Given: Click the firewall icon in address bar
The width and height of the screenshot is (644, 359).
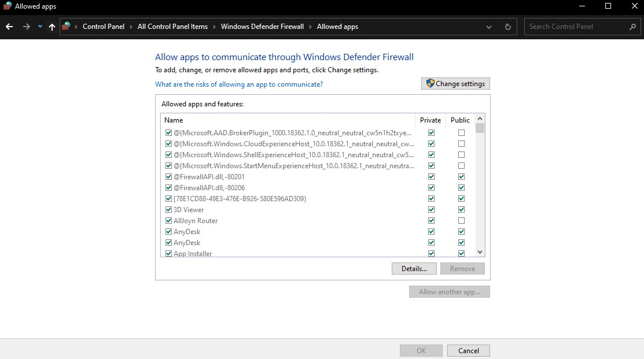Looking at the screenshot, I should (66, 26).
